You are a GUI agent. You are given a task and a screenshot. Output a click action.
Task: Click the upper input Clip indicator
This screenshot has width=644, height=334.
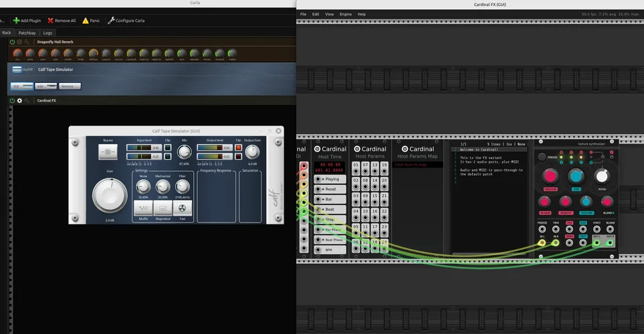(168, 148)
